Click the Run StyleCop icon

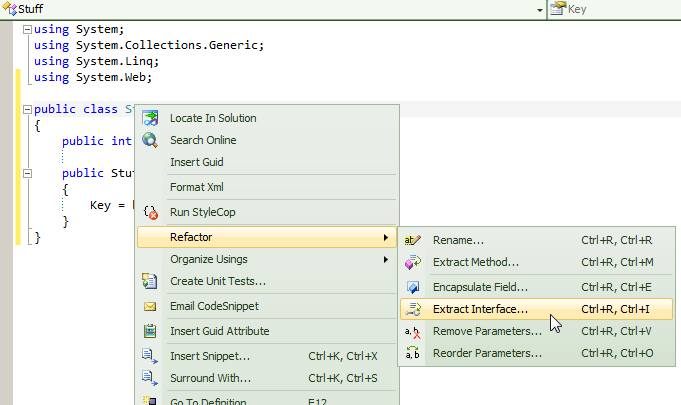tap(150, 212)
